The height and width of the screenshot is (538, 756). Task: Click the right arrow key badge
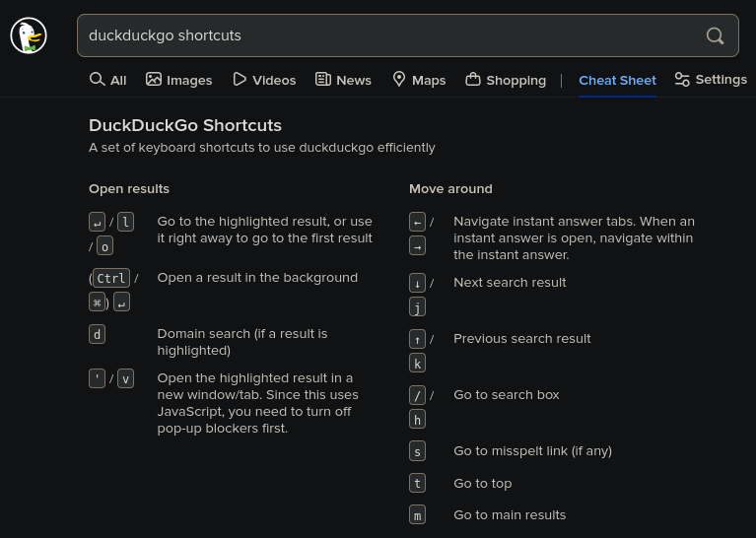point(418,246)
